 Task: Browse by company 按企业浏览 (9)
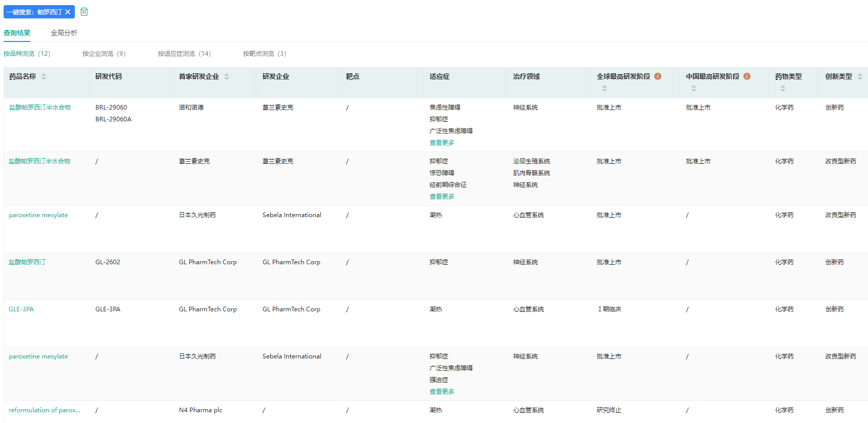[x=104, y=53]
